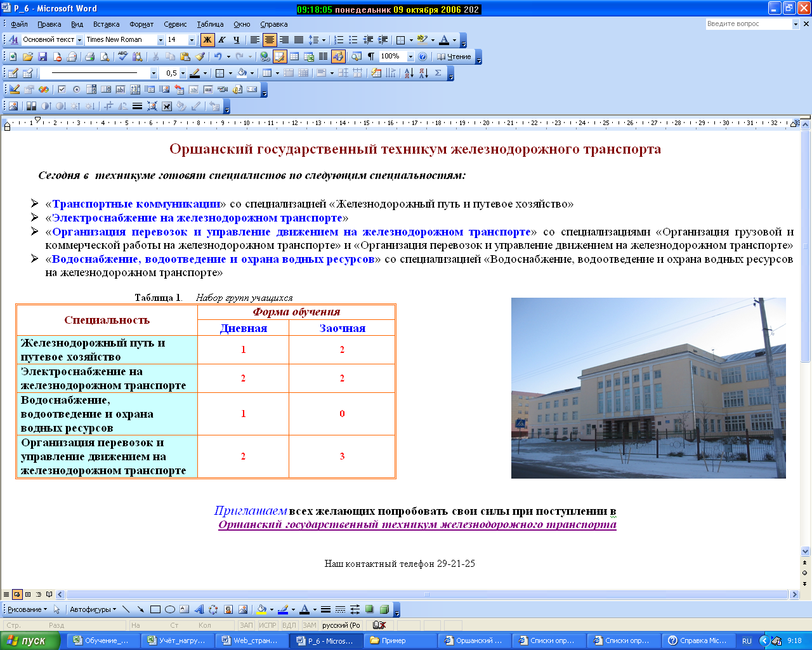The width and height of the screenshot is (812, 650).
Task: Switch to Учёт_нагру... Excel taskbar window
Action: 177,640
